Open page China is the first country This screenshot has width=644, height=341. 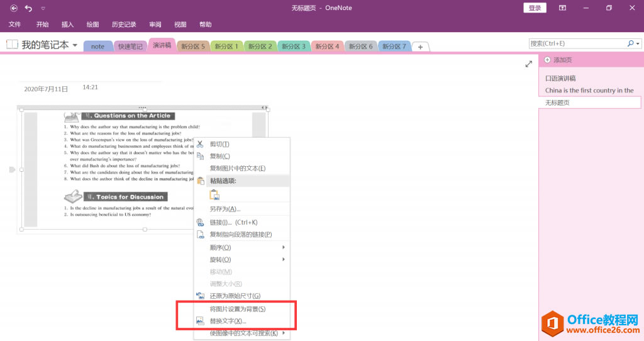[x=589, y=90]
